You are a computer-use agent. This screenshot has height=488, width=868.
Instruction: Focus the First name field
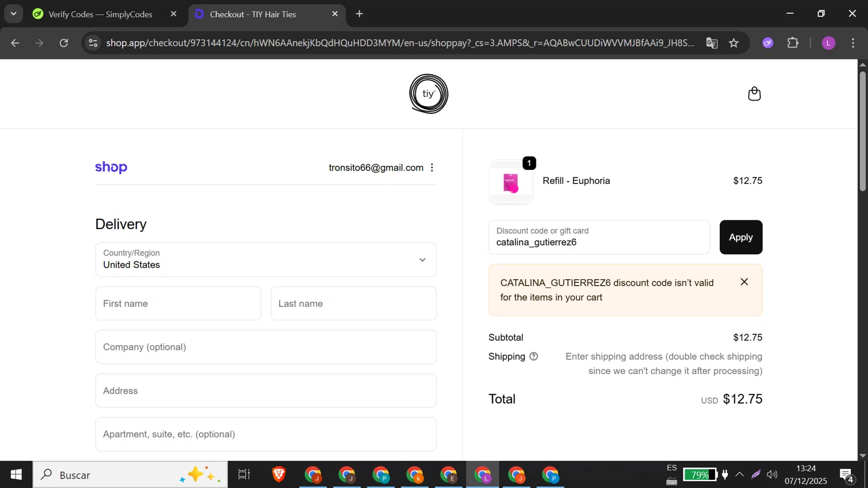click(x=178, y=304)
